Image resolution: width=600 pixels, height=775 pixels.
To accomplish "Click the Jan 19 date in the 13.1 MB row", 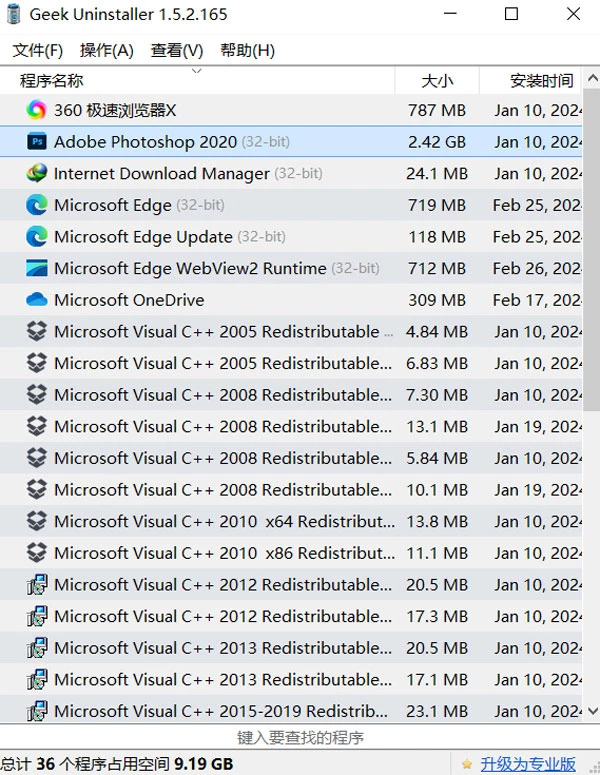I will click(x=538, y=427).
